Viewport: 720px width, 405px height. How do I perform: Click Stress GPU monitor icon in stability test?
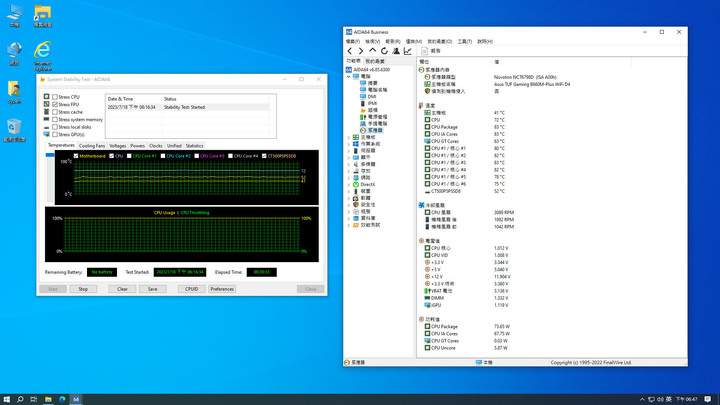pyautogui.click(x=46, y=135)
